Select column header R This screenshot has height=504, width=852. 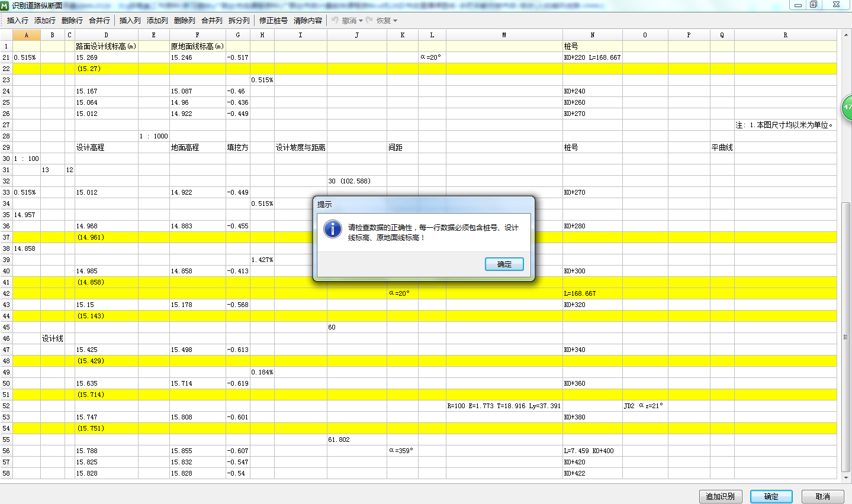point(786,35)
